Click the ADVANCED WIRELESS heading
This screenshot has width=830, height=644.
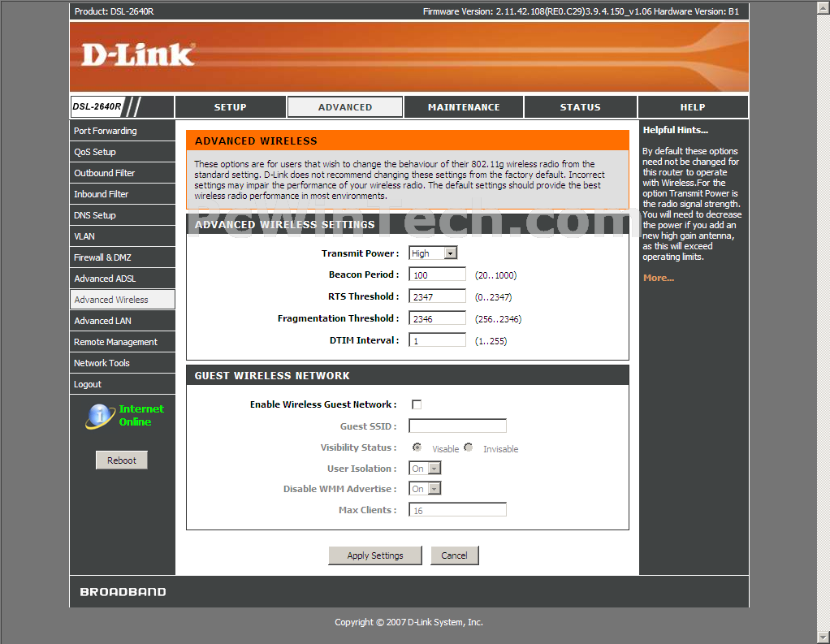(x=256, y=141)
